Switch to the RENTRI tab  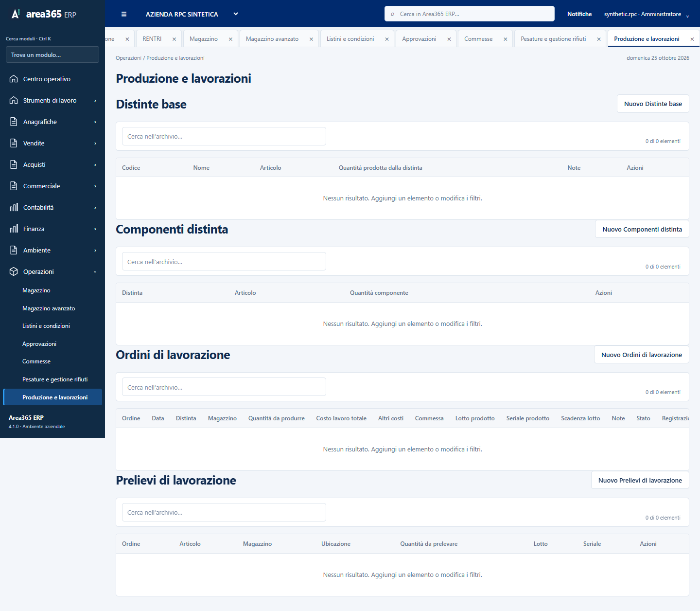[152, 39]
